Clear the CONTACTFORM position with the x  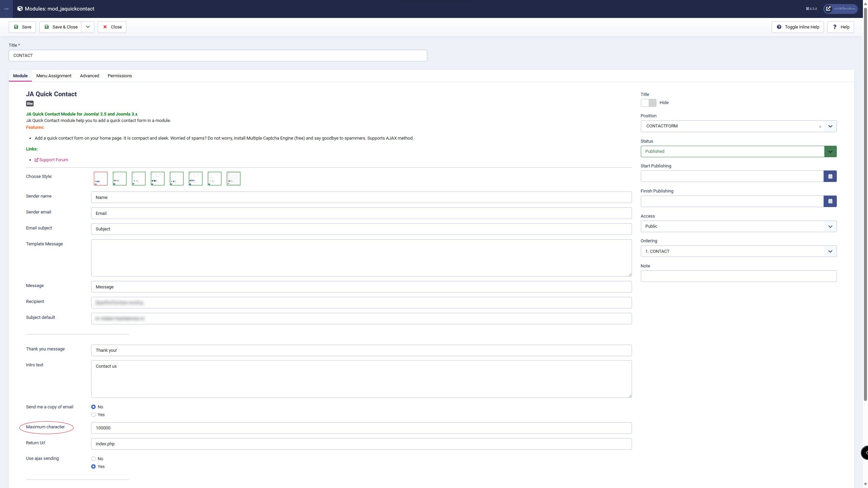[x=820, y=127]
